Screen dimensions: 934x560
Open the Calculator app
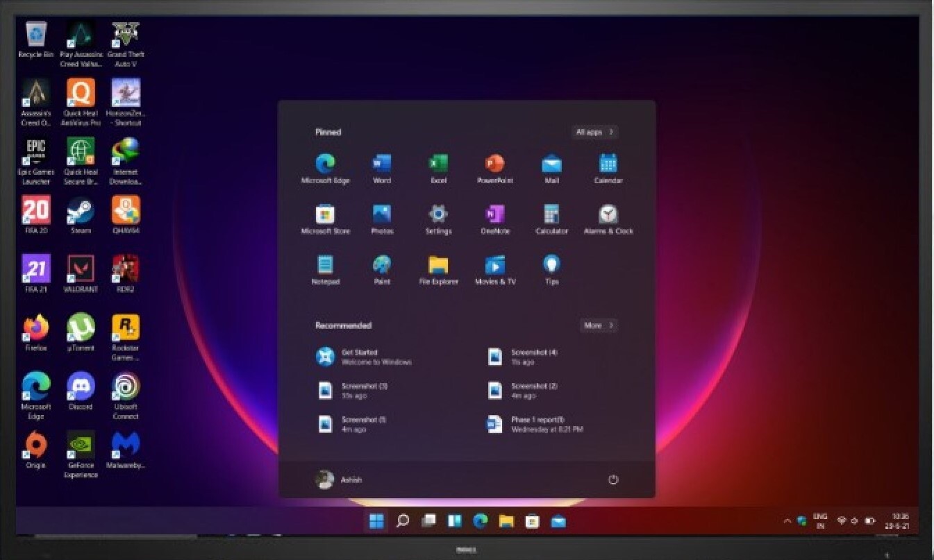(551, 219)
